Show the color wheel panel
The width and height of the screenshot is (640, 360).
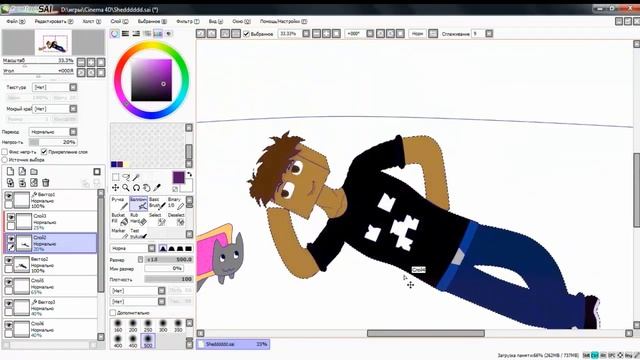click(115, 34)
